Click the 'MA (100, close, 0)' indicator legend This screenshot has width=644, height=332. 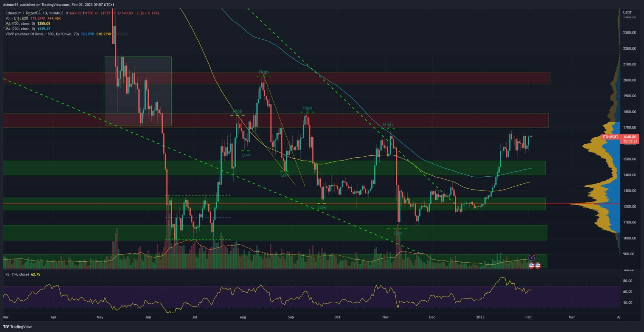tap(20, 24)
